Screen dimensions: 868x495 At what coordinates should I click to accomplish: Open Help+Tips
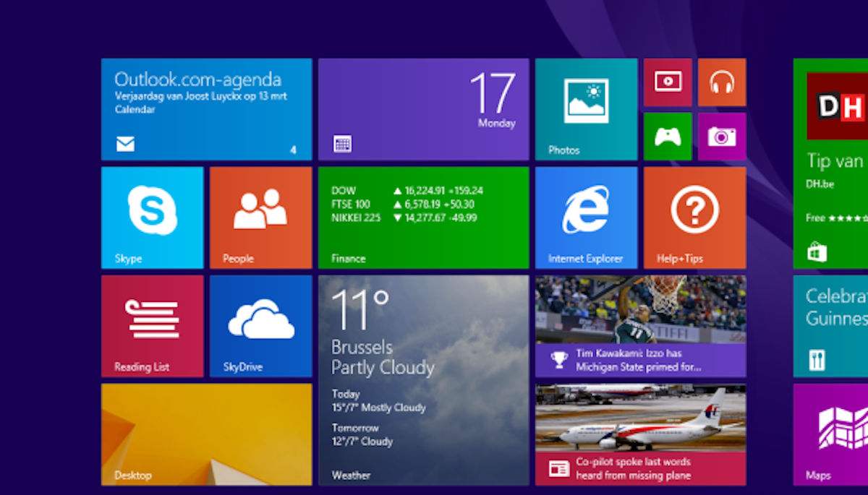tap(694, 217)
